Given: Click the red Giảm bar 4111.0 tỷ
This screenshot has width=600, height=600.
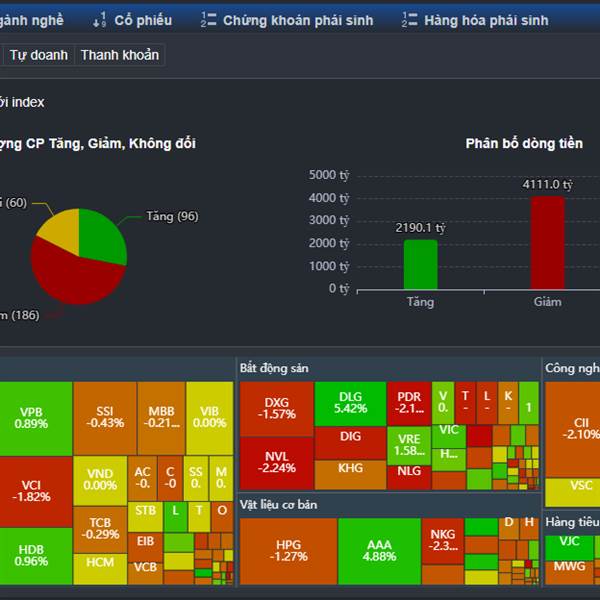Looking at the screenshot, I should (548, 243).
